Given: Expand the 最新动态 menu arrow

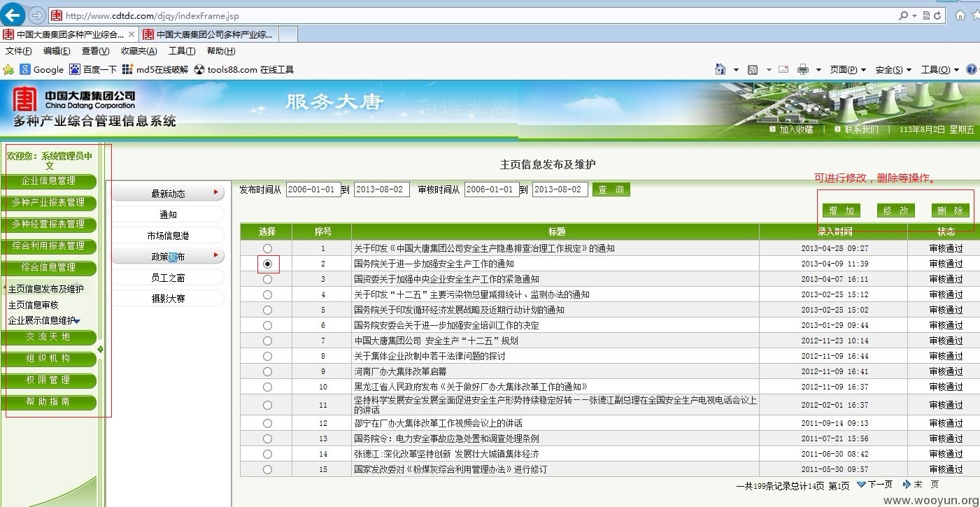Looking at the screenshot, I should coord(216,192).
